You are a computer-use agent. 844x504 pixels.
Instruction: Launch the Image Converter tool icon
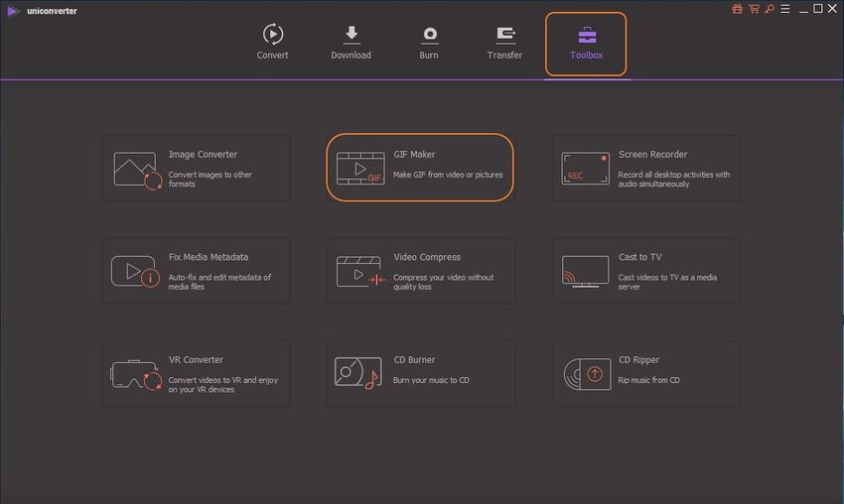pos(137,170)
